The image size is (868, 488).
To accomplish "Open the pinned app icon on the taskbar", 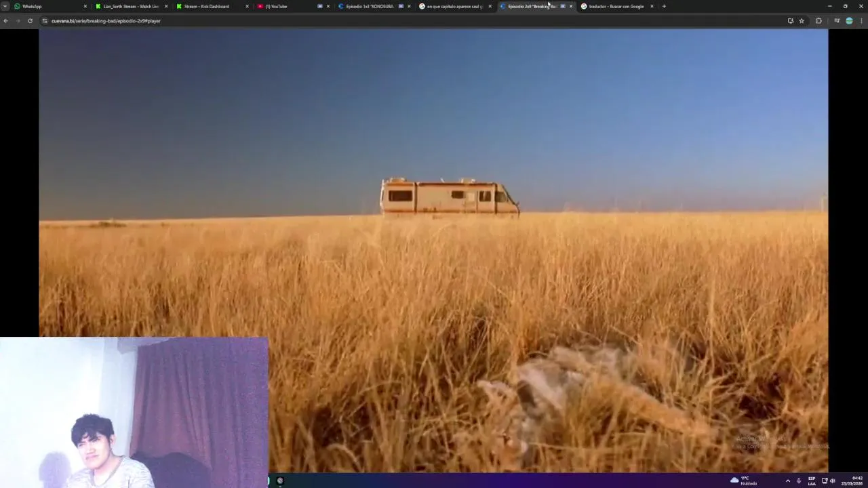I will [280, 481].
